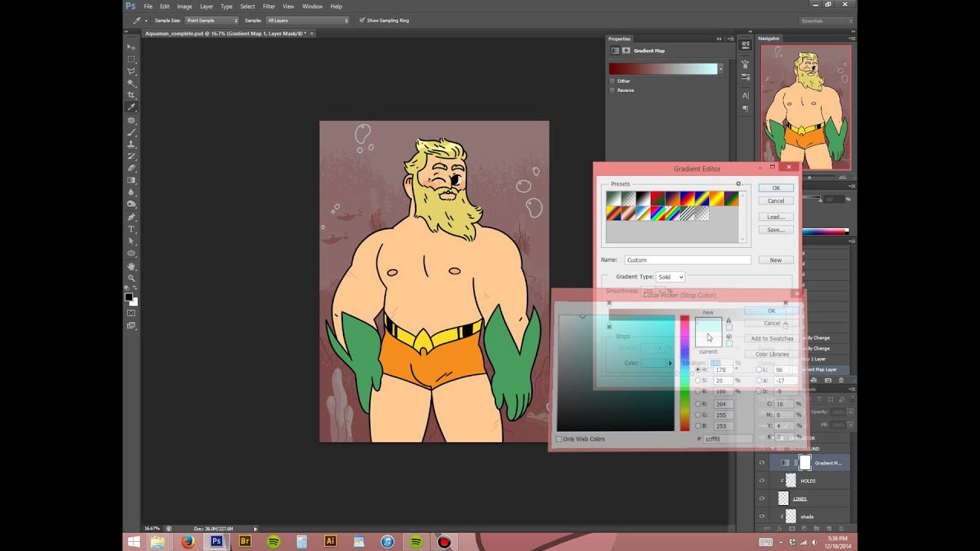Screen dimensions: 980x551
Task: Select the Crop tool
Action: coord(131,95)
